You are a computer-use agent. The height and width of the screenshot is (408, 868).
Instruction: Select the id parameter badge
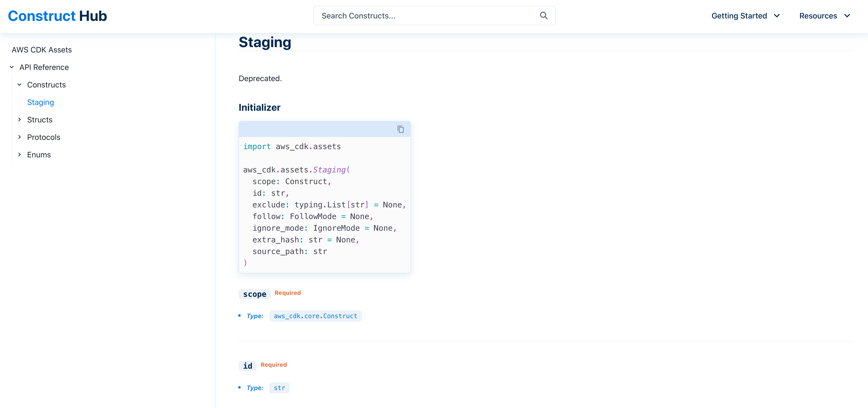coord(247,365)
